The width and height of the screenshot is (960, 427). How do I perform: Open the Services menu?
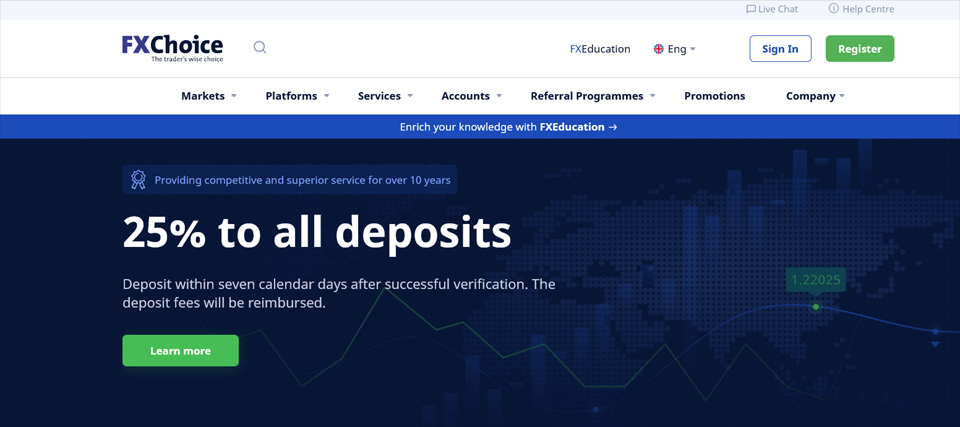point(380,96)
